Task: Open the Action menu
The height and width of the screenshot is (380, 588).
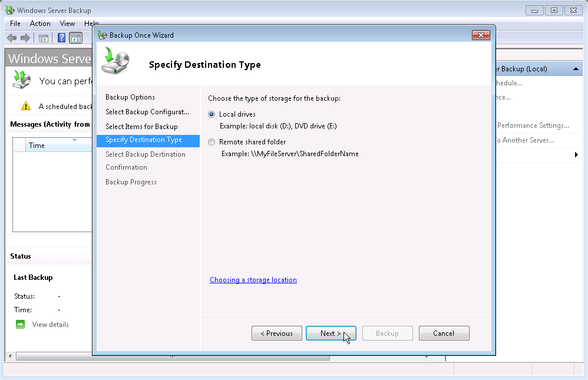Action: tap(40, 24)
